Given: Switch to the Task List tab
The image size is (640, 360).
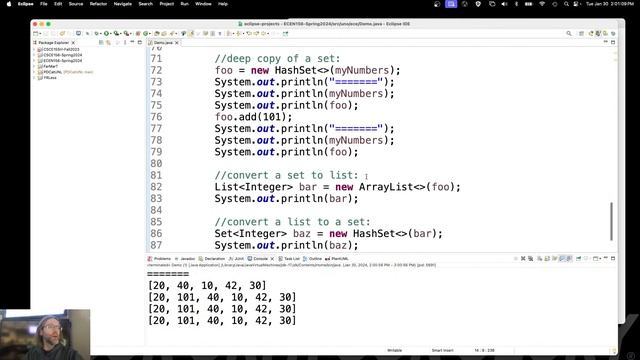Looking at the screenshot, I should click(289, 259).
